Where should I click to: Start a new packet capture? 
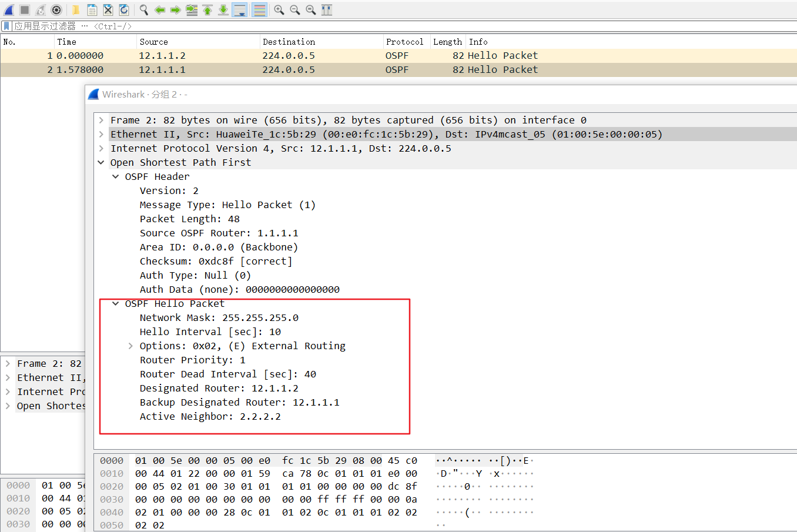(8, 9)
